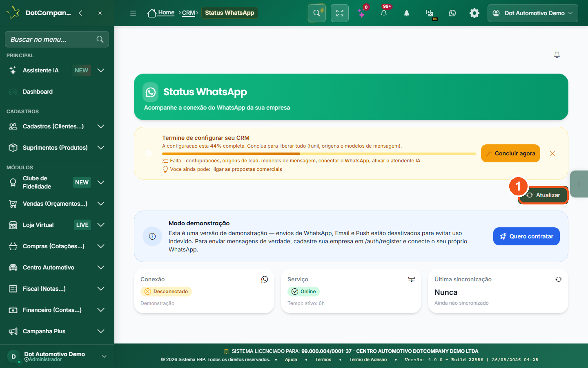The height and width of the screenshot is (368, 588).
Task: Expand Suprimentos (Produtos) menu
Action: point(101,148)
